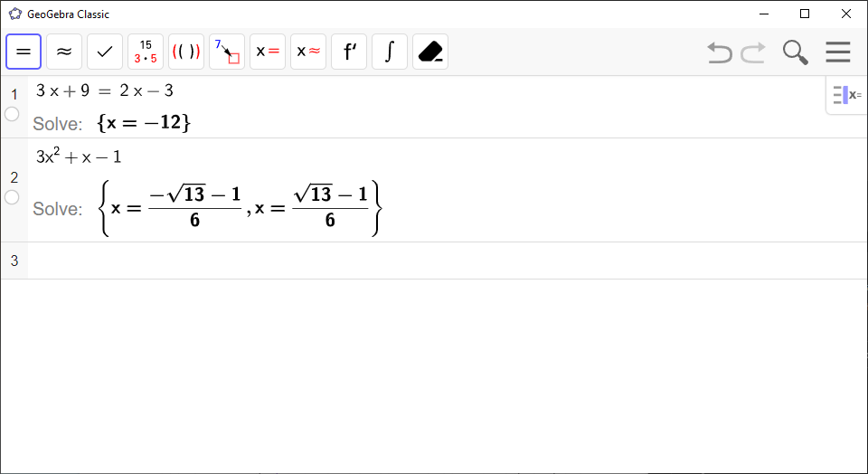Select the Solve Numerically tool
This screenshot has width=868, height=474.
tap(308, 52)
